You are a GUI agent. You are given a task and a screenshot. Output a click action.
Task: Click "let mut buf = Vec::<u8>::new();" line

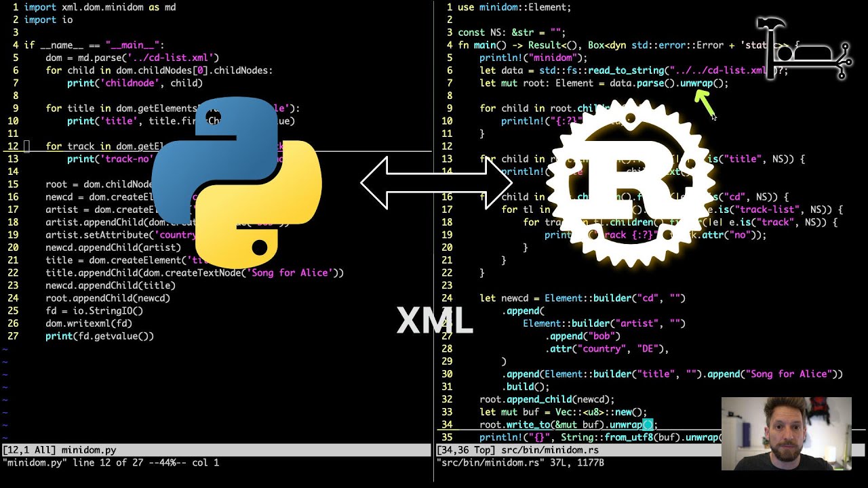pos(564,412)
